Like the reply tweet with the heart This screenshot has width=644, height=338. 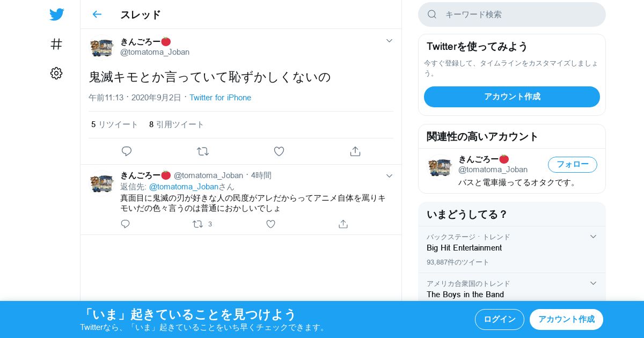coord(271,224)
